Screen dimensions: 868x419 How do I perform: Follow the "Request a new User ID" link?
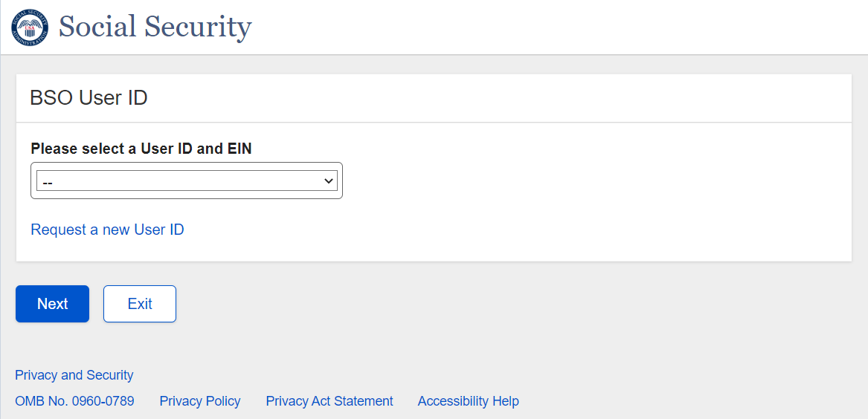(107, 230)
